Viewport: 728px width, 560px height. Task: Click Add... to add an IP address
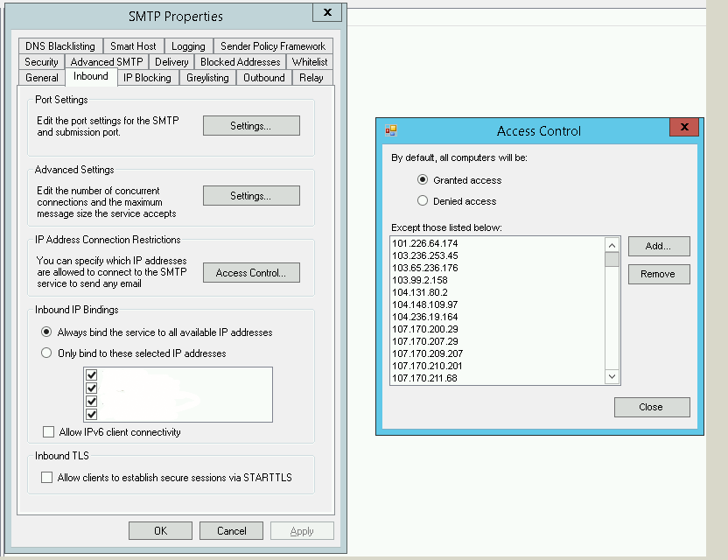[x=658, y=247]
